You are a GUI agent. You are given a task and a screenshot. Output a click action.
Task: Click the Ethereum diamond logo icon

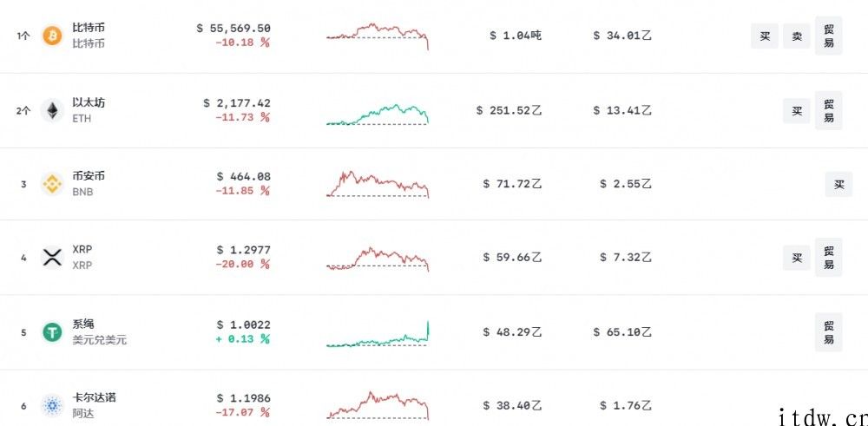click(53, 110)
